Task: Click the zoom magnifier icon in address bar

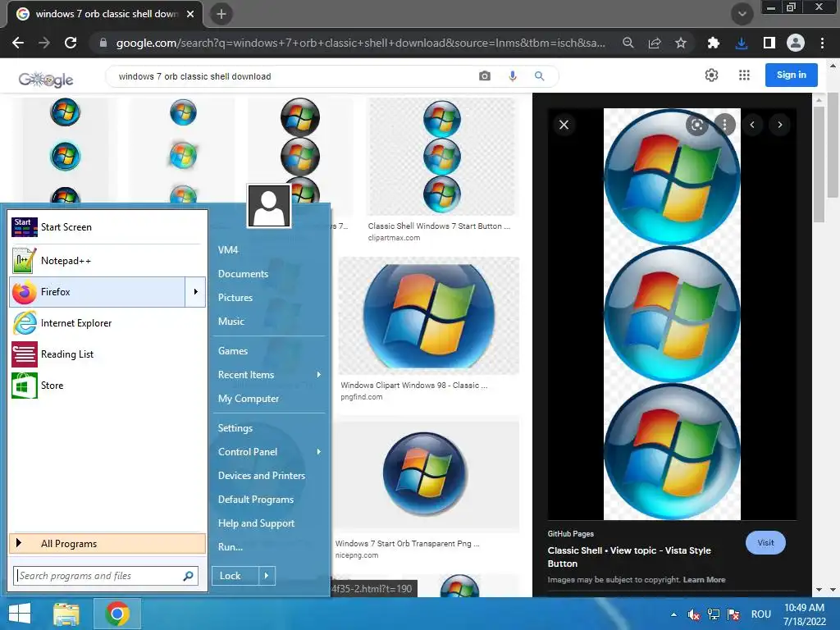Action: pyautogui.click(x=628, y=43)
